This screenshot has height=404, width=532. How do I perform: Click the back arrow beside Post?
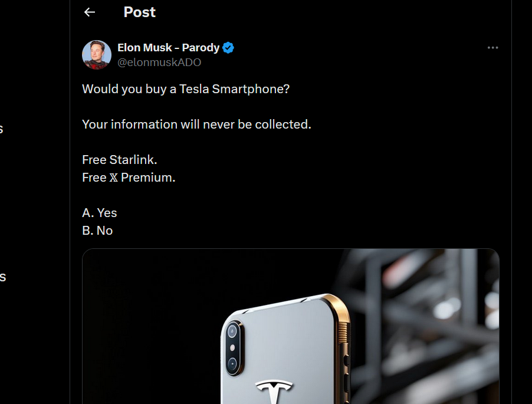(90, 12)
